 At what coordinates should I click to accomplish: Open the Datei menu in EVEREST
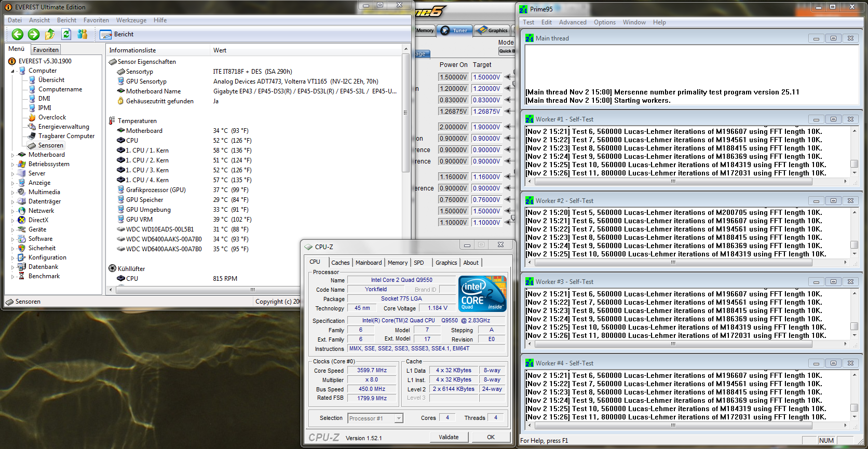15,20
